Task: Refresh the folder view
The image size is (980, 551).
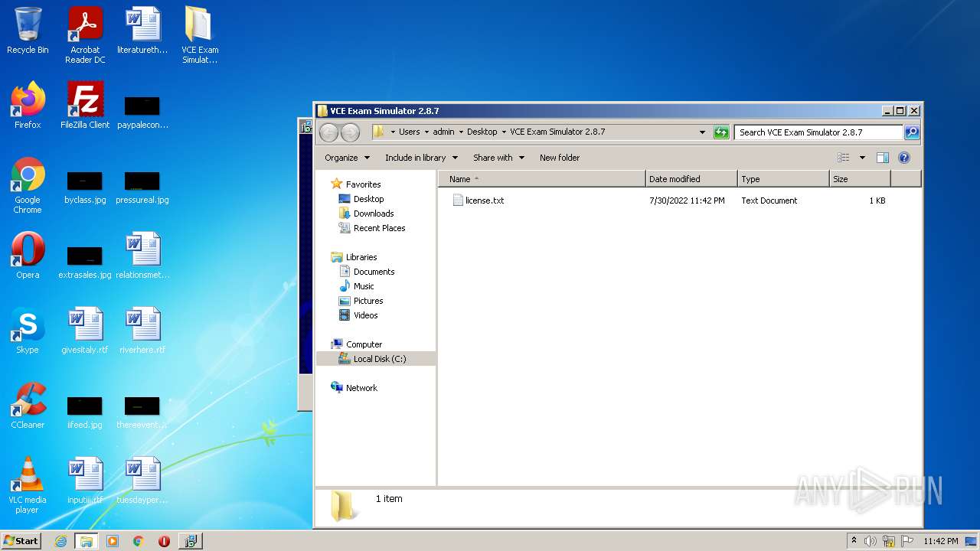Action: point(721,132)
